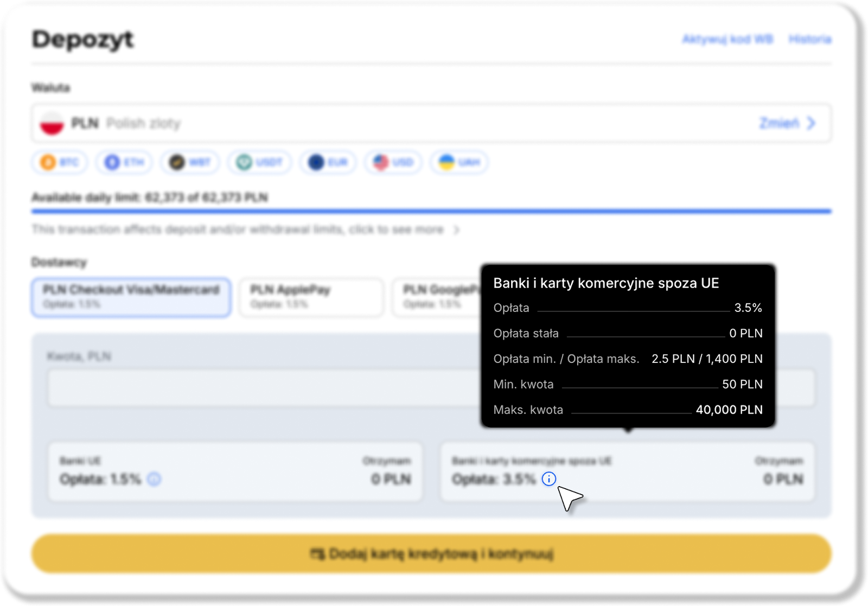The image size is (868, 606).
Task: Switch to the EUR currency chip
Action: click(x=327, y=162)
